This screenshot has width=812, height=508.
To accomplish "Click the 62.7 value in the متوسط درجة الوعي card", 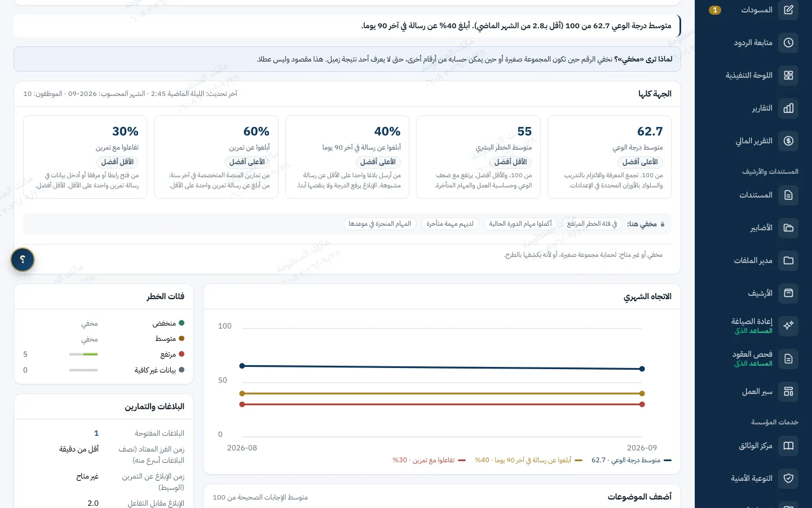I will click(650, 132).
